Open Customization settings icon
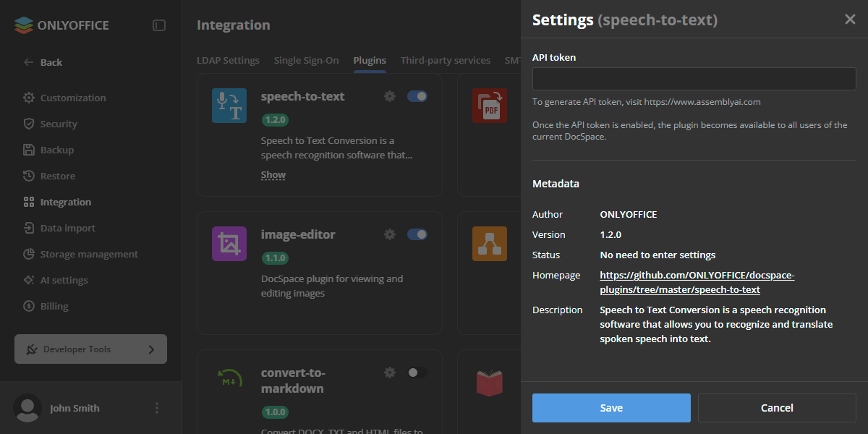Viewport: 868px width, 434px height. (x=29, y=98)
